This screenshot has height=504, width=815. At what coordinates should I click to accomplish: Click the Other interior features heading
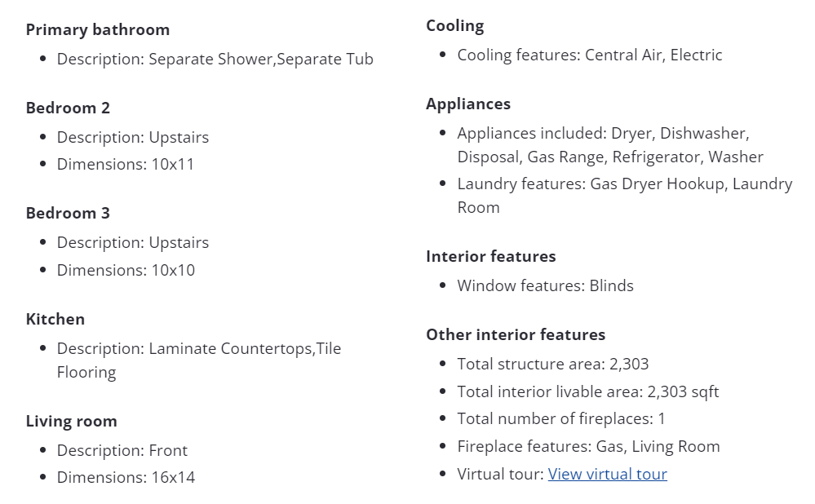[516, 334]
